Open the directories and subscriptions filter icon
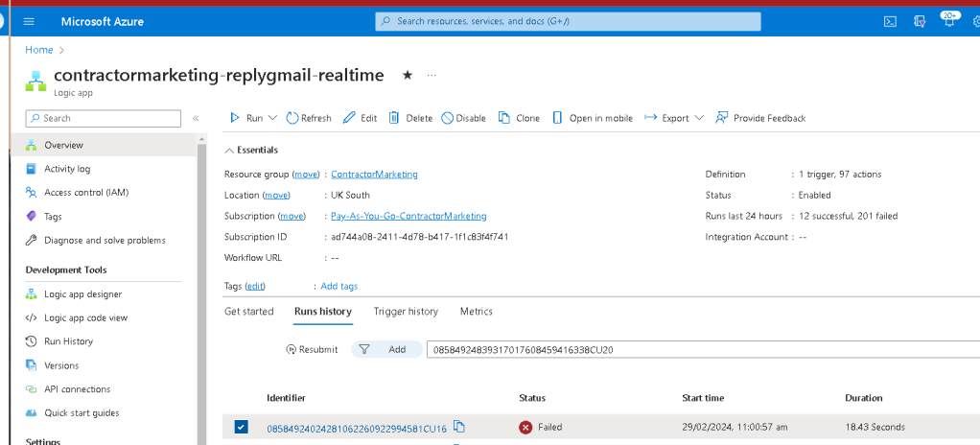This screenshot has width=980, height=445. click(920, 22)
